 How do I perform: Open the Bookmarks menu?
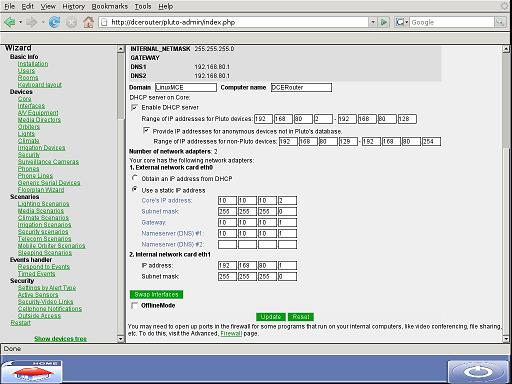pyautogui.click(x=110, y=6)
